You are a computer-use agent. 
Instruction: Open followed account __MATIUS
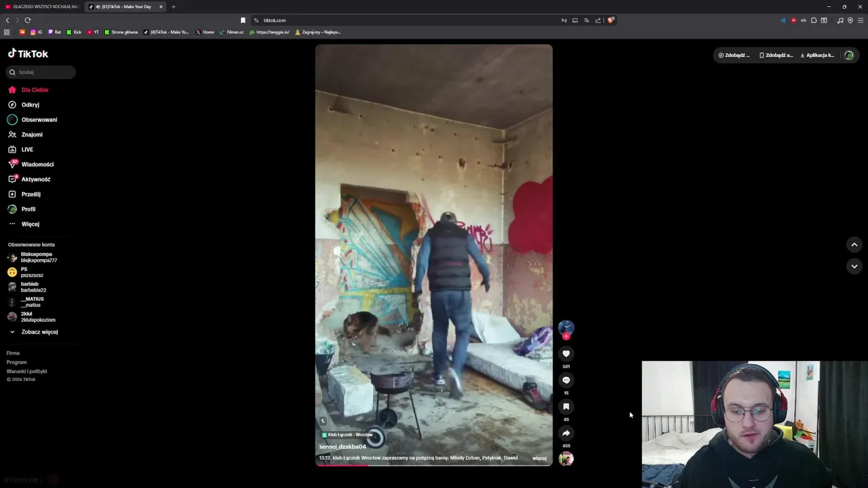26,302
